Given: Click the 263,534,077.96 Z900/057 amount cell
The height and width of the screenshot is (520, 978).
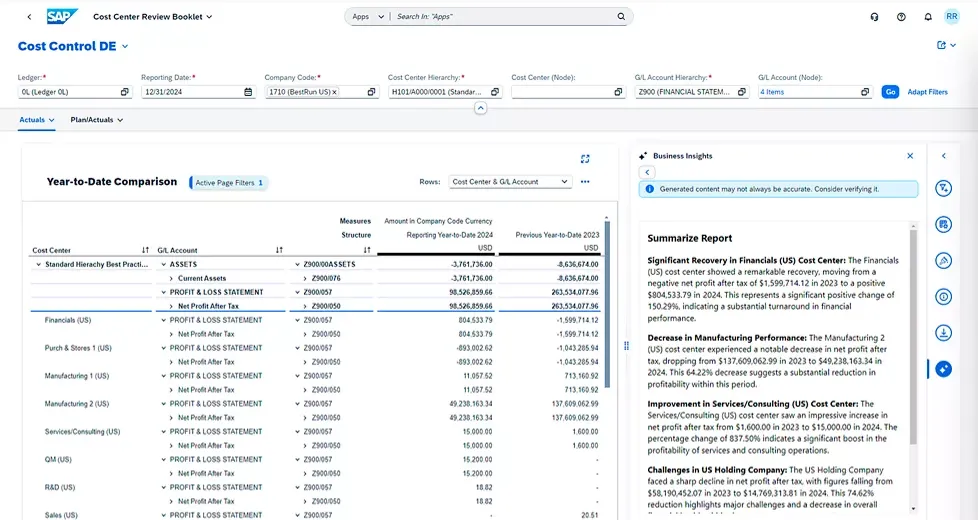Looking at the screenshot, I should coord(574,292).
